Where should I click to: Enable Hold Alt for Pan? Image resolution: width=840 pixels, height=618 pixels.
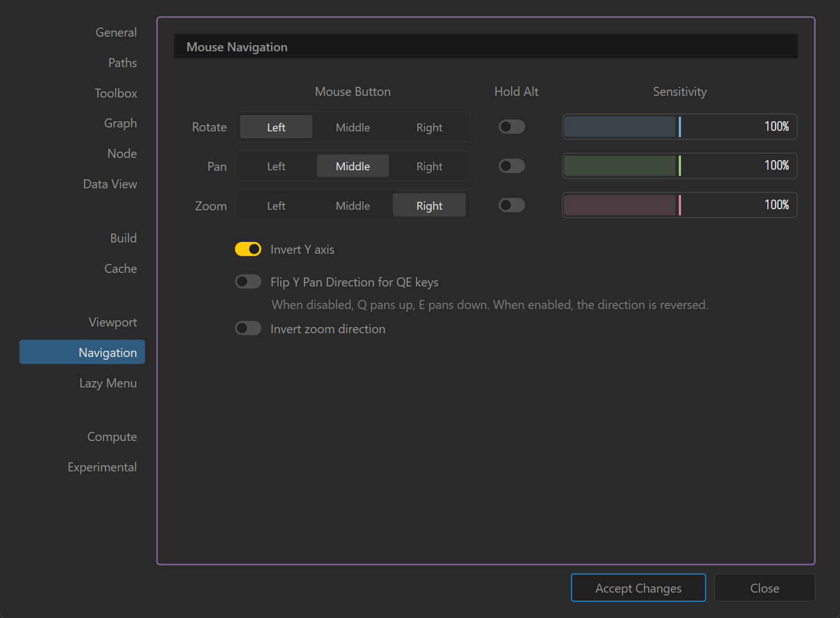pyautogui.click(x=511, y=166)
